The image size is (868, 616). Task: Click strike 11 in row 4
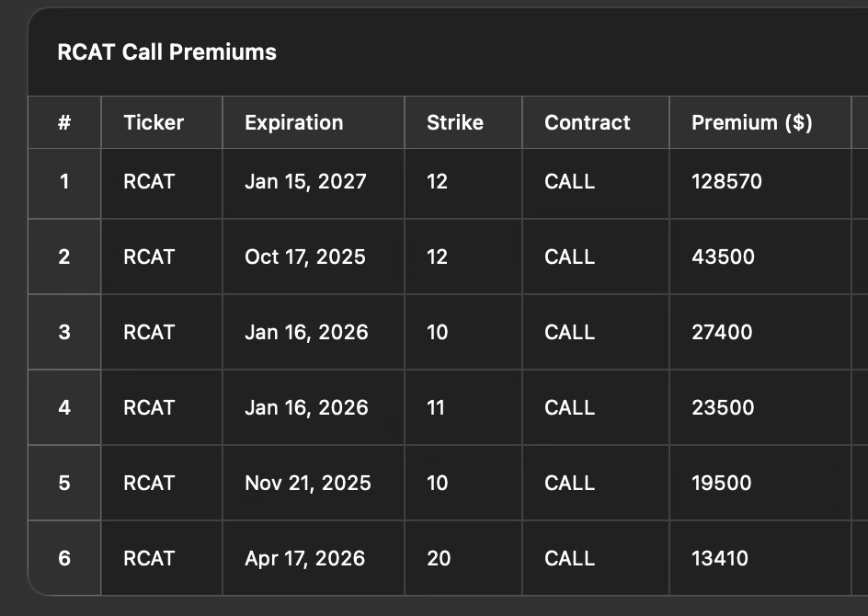tap(436, 407)
